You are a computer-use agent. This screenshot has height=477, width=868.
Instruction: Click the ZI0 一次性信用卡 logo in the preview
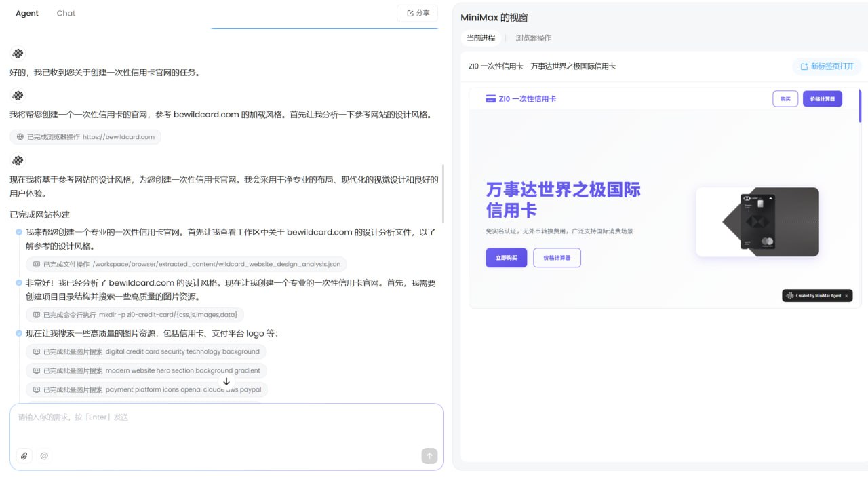coord(521,99)
